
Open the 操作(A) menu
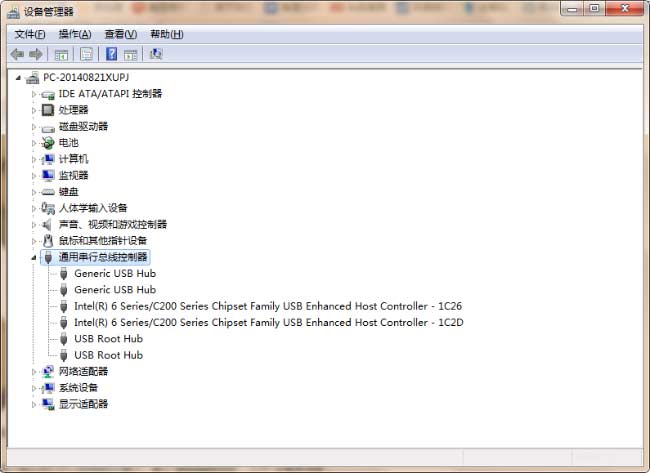(x=75, y=34)
